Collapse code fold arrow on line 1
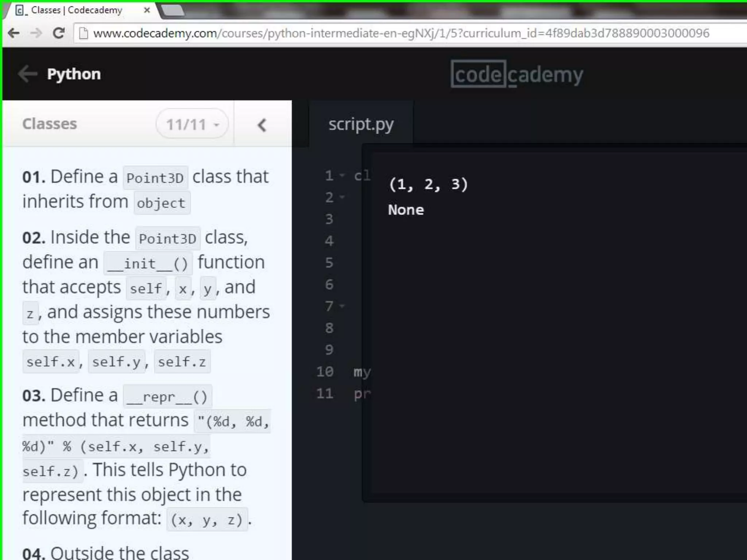The image size is (747, 560). (342, 176)
